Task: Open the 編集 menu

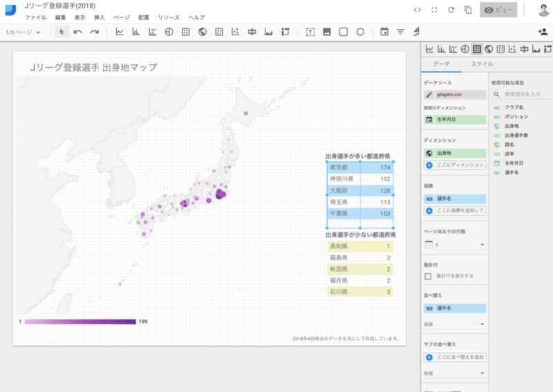Action: click(60, 17)
